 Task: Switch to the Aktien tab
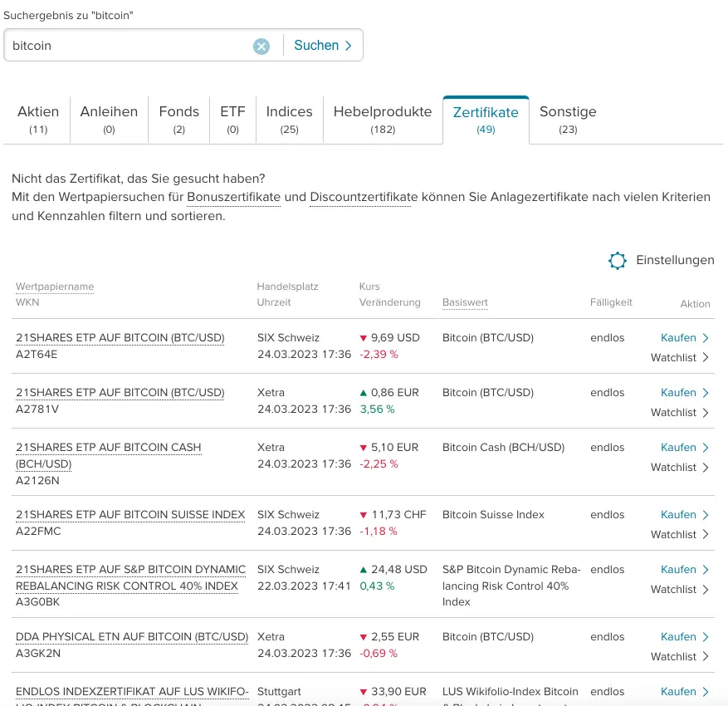point(38,120)
